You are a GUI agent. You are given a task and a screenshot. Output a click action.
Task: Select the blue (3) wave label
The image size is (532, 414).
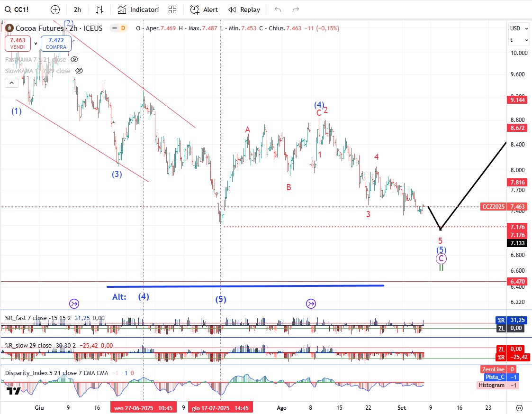coord(117,174)
